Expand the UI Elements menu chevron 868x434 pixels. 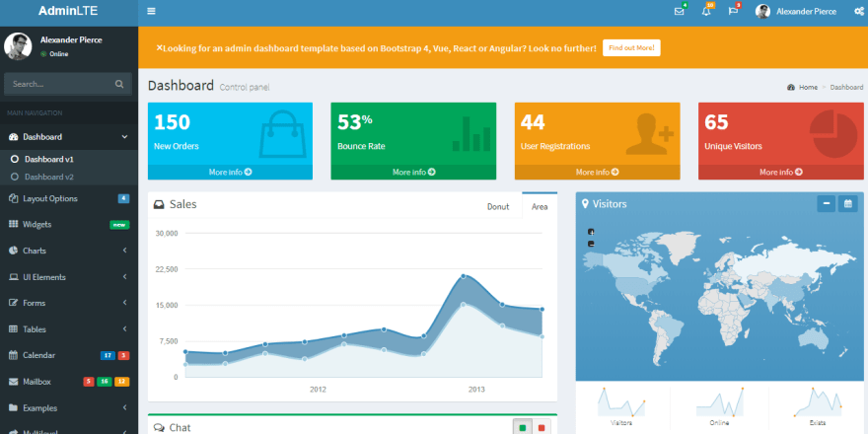tap(124, 277)
